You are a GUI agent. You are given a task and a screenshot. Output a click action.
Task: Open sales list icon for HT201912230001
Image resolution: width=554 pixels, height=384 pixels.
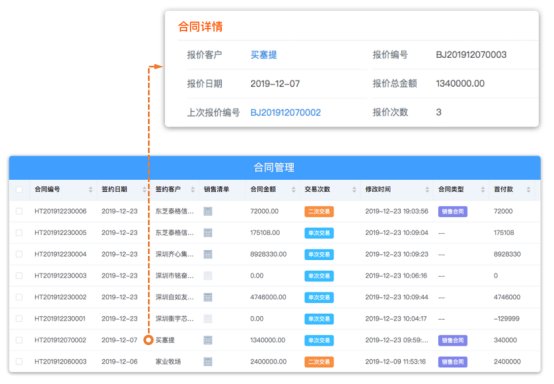pyautogui.click(x=208, y=319)
